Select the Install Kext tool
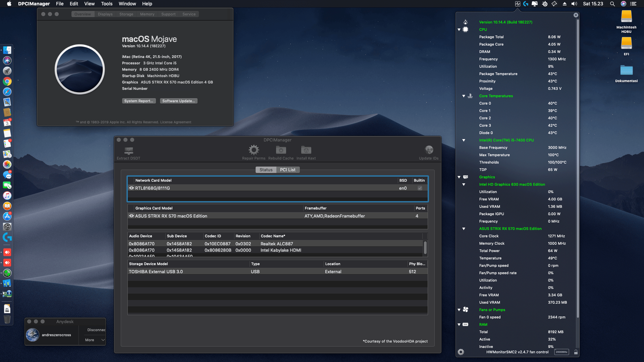This screenshot has height=362, width=644. coord(306,150)
